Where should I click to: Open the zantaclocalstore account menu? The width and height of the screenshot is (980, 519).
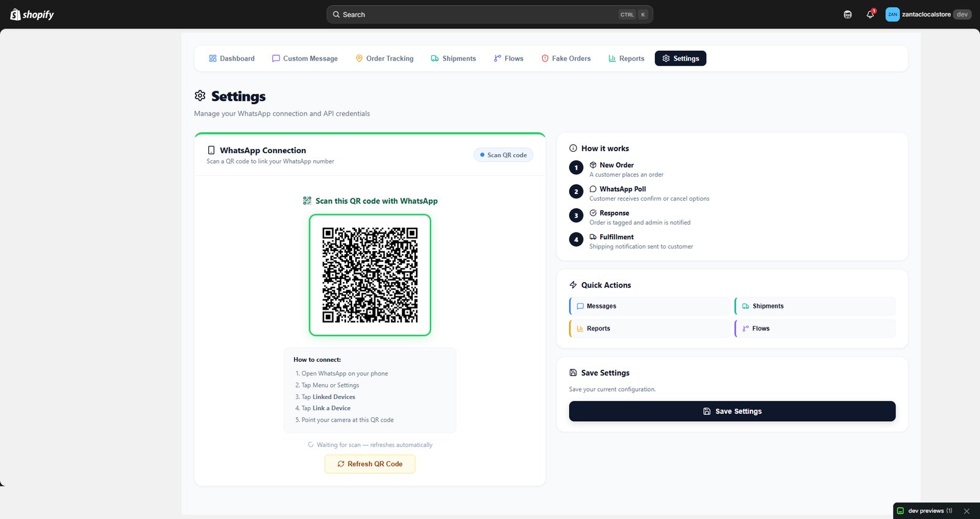click(929, 15)
